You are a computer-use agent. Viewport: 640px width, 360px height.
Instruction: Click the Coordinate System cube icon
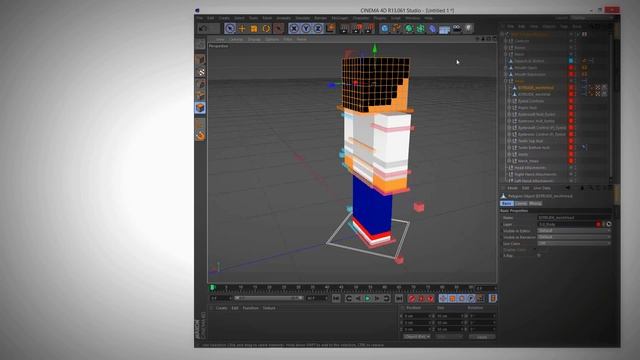(x=330, y=28)
